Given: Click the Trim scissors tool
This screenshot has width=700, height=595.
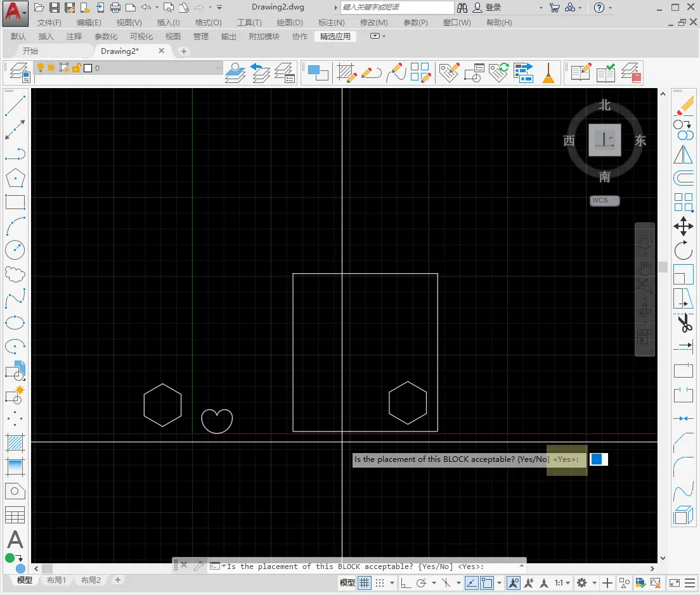Looking at the screenshot, I should (x=683, y=323).
